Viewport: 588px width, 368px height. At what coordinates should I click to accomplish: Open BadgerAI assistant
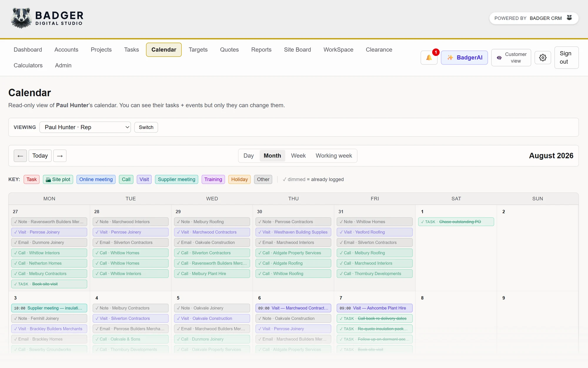[464, 58]
